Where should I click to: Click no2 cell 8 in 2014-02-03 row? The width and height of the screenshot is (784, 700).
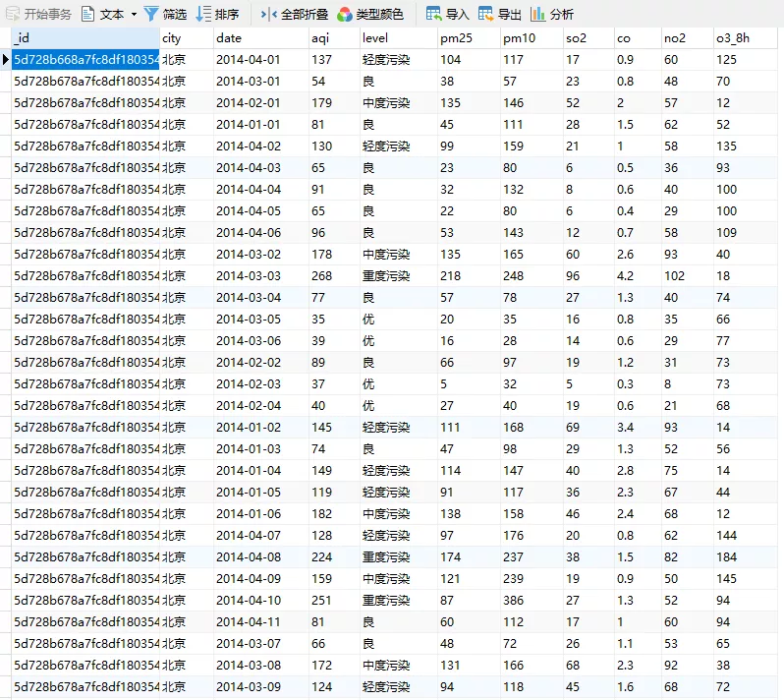[x=687, y=383]
